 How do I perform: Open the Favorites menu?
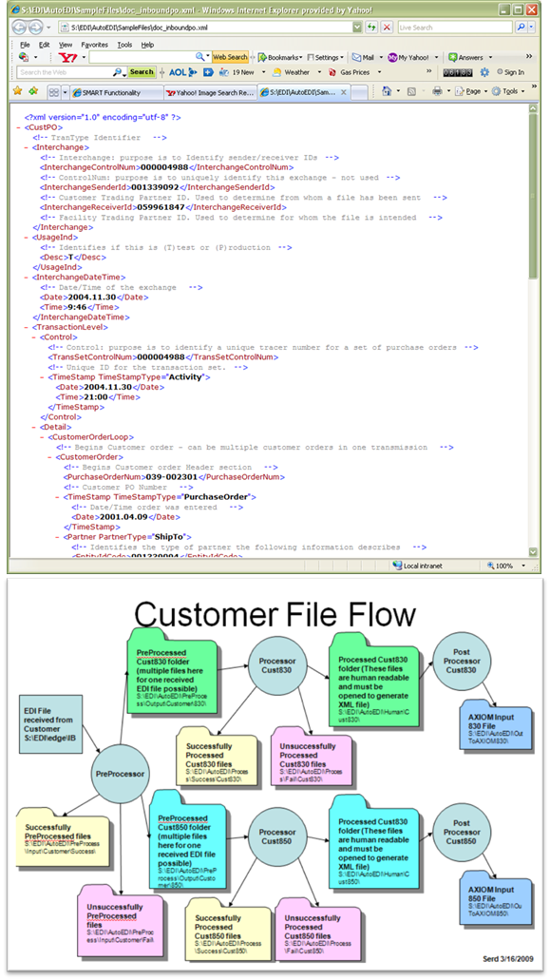[94, 45]
